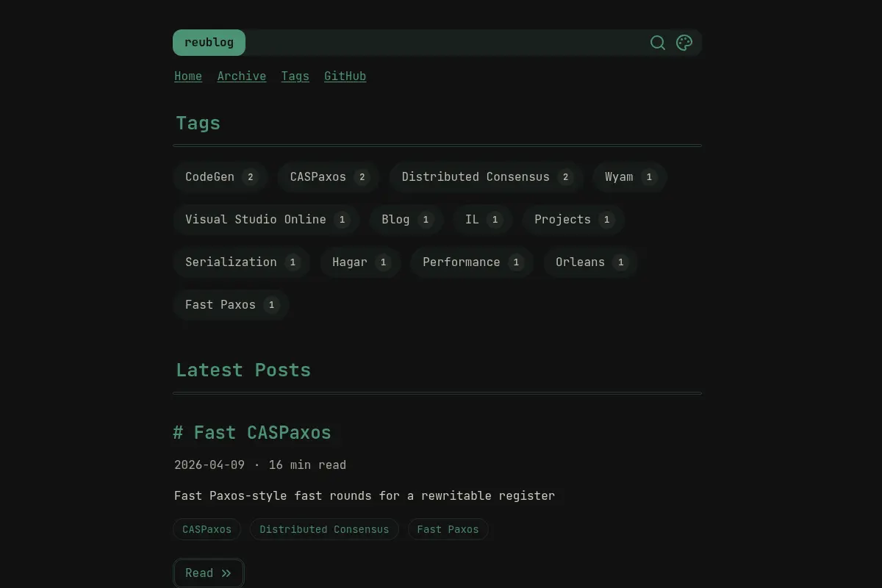Click the small CASPaxos tag under the post
882x588 pixels.
[x=207, y=529]
